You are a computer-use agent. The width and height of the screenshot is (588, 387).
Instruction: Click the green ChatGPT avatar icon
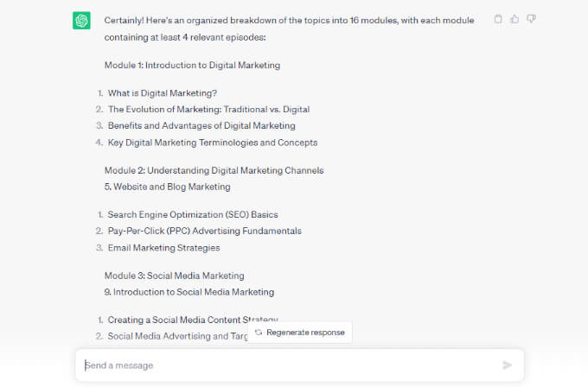pyautogui.click(x=81, y=20)
